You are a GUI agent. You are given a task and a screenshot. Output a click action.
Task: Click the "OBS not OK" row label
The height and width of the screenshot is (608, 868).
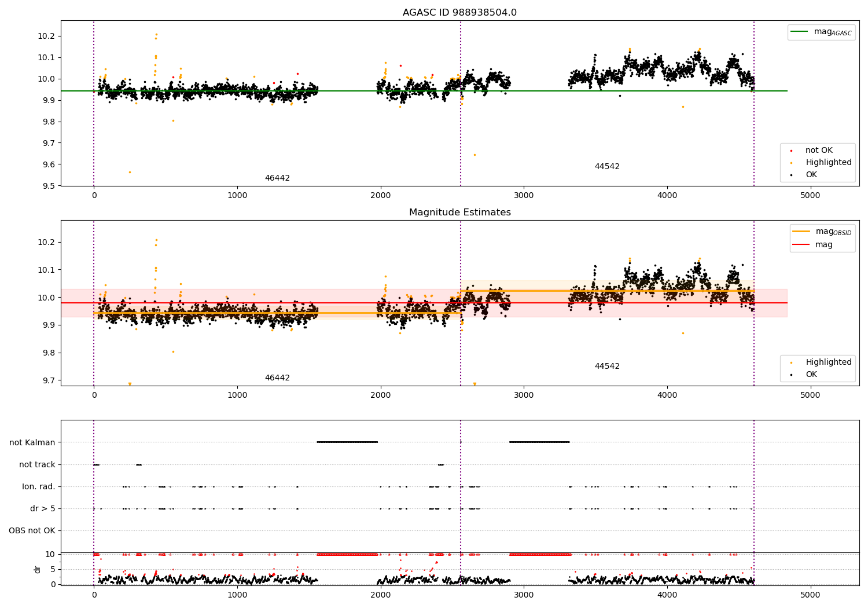coord(32,530)
